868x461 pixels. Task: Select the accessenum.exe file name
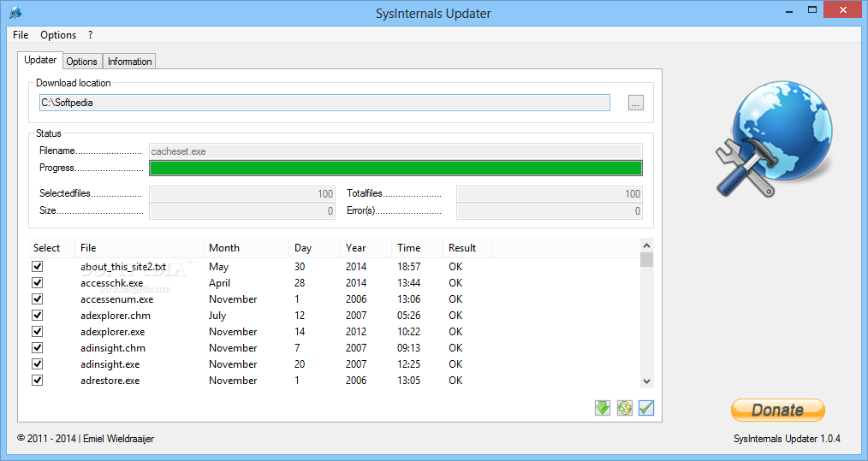116,299
